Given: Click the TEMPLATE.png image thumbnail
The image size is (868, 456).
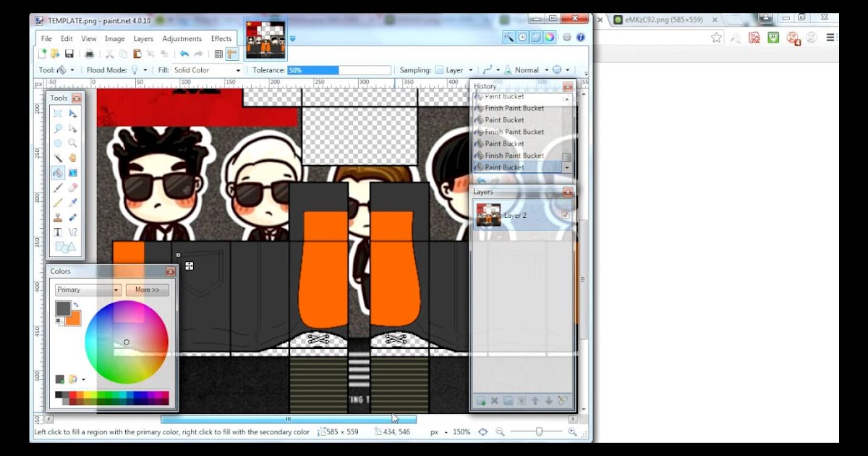Looking at the screenshot, I should 265,39.
